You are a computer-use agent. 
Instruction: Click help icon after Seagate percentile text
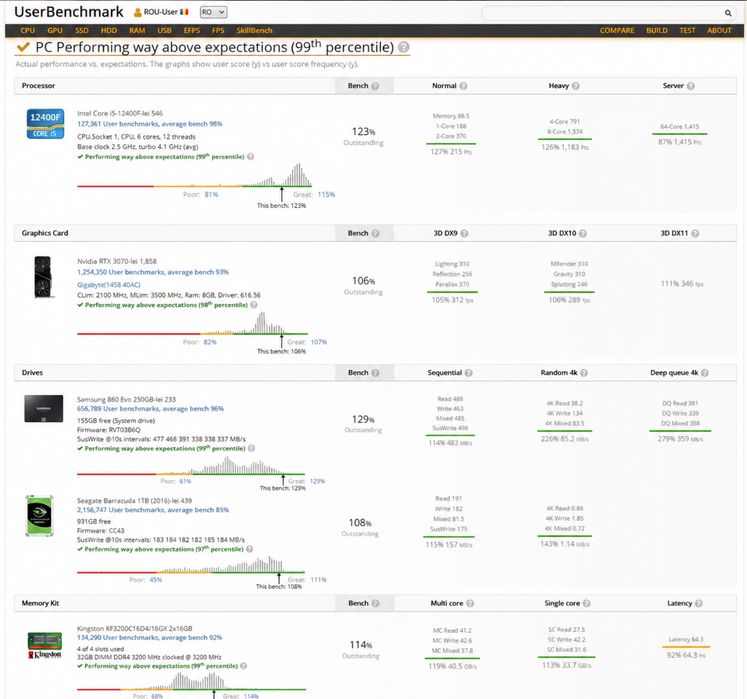coord(250,549)
